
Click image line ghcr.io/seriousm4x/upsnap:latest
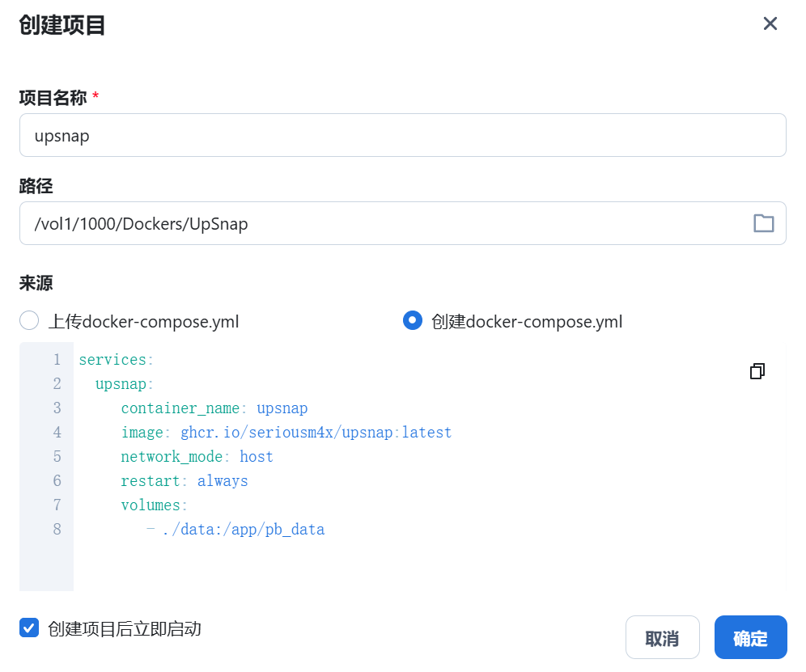point(286,433)
